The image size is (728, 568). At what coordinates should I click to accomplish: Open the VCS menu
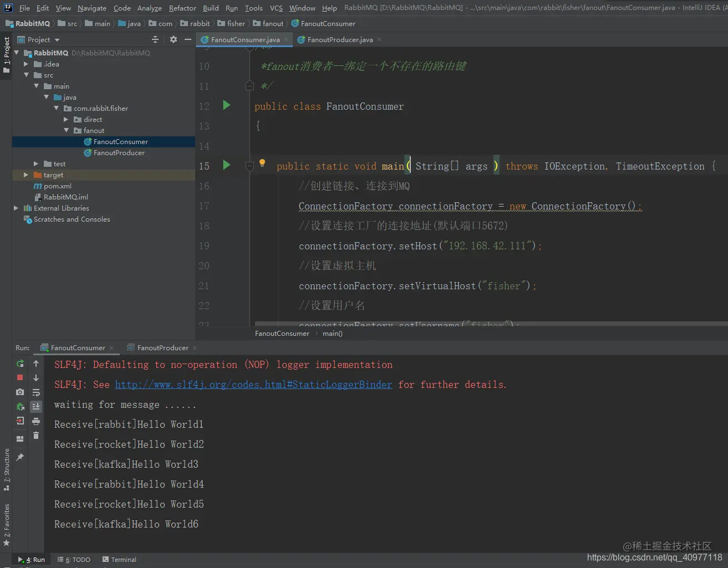coord(276,8)
